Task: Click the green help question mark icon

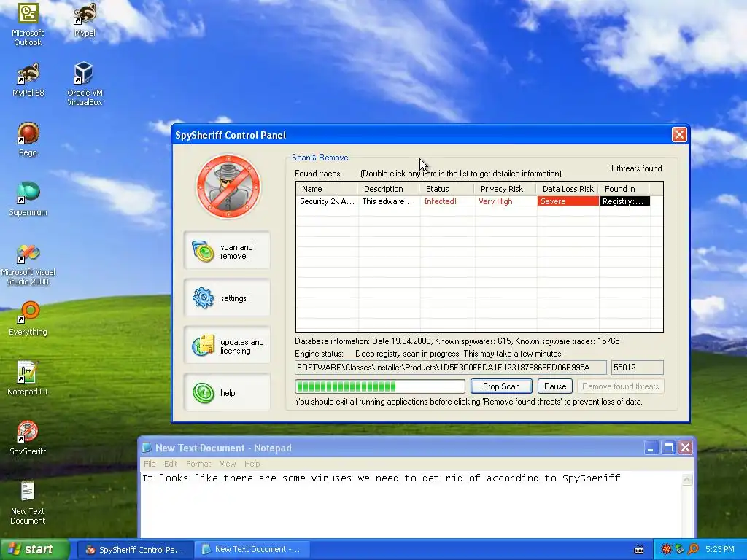Action: tap(203, 393)
